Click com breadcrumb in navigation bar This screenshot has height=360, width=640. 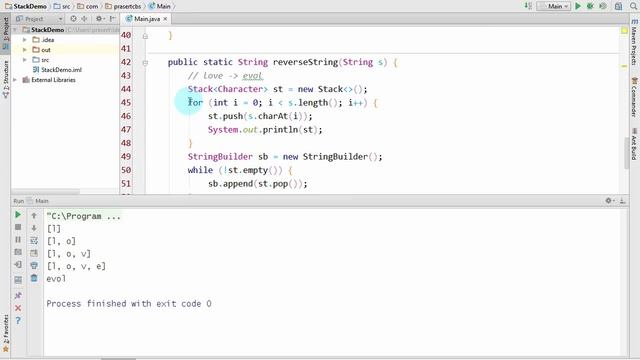(88, 6)
